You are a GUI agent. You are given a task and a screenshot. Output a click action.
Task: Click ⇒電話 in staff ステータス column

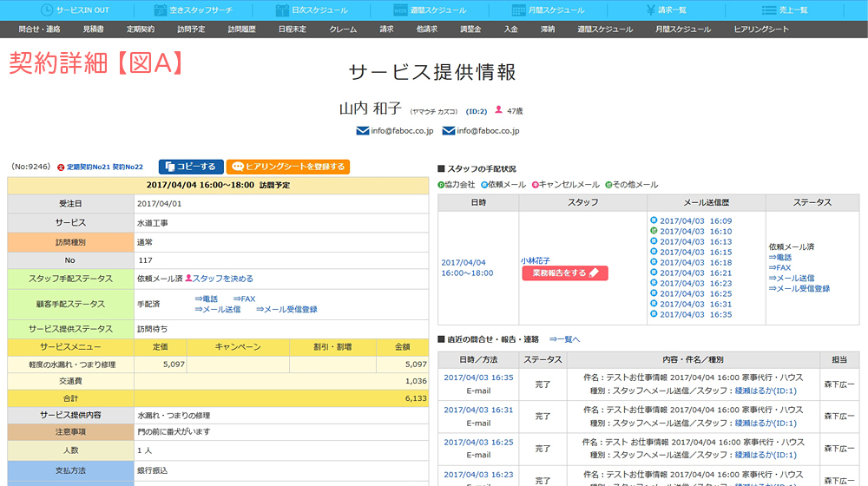click(780, 258)
